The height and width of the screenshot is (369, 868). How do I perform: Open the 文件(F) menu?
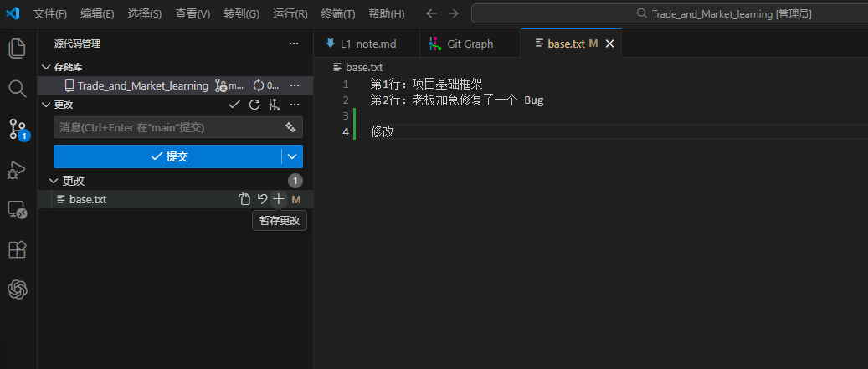coord(50,14)
